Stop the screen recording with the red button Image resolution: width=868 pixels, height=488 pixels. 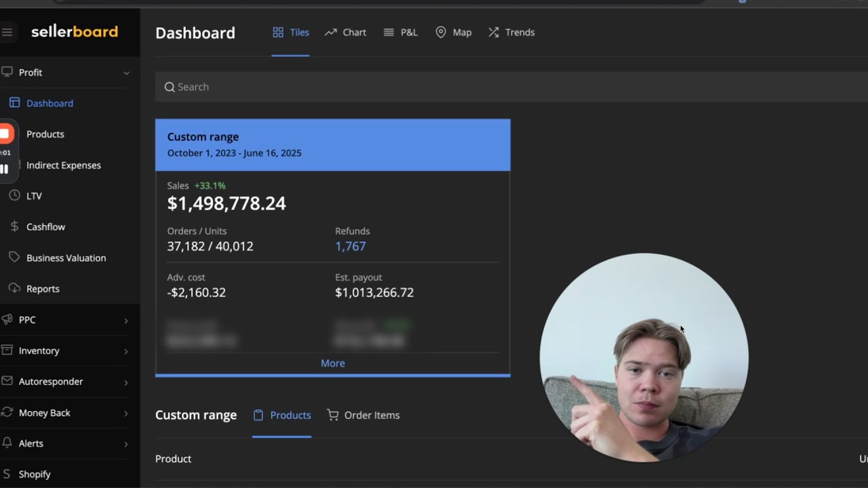tap(5, 134)
